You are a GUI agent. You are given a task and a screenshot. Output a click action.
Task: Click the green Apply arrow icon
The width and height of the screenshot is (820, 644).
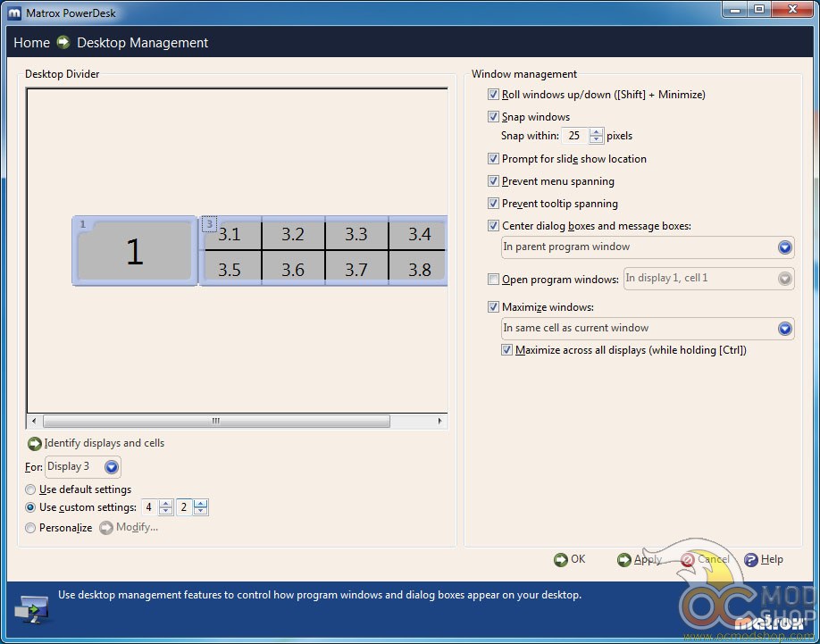coord(624,560)
